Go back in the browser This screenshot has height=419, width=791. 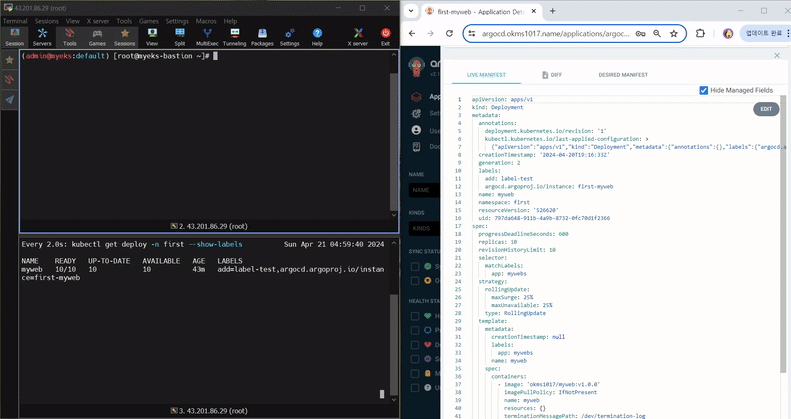pyautogui.click(x=412, y=33)
